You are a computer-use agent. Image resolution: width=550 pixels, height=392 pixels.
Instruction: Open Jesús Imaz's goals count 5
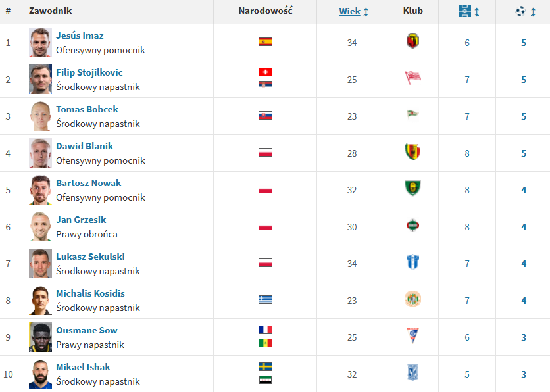point(524,43)
